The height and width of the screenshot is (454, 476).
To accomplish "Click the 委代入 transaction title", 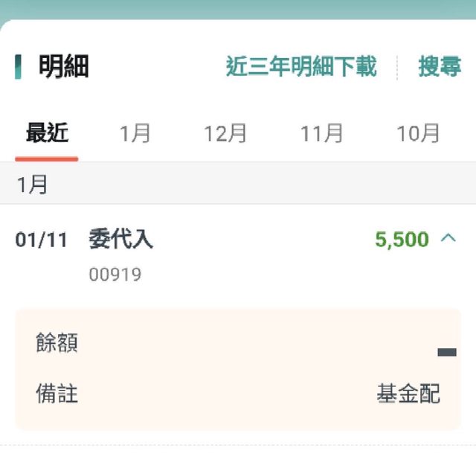I will (120, 239).
